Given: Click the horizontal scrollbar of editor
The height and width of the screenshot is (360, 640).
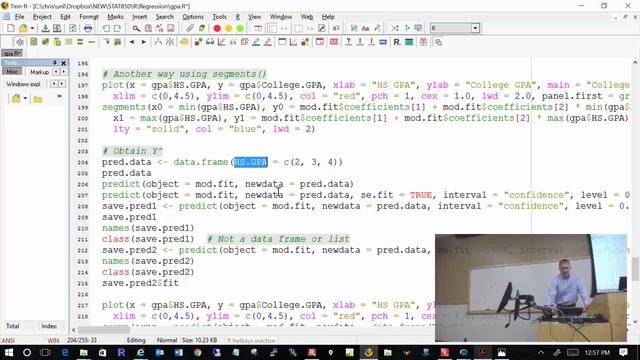Looking at the screenshot, I should click(104, 330).
